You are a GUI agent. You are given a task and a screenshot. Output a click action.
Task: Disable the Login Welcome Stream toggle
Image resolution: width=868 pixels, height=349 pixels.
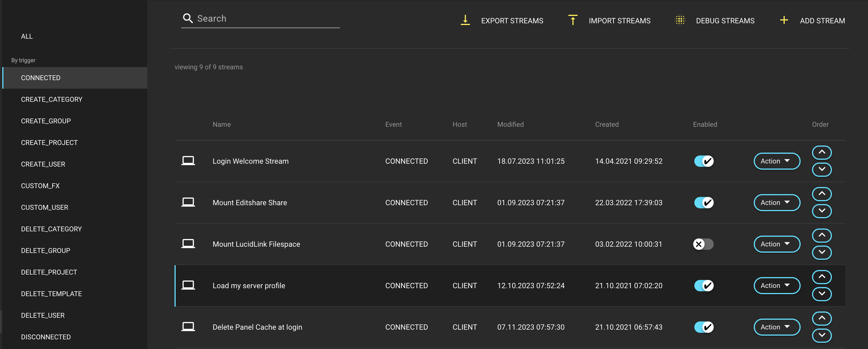(x=703, y=161)
